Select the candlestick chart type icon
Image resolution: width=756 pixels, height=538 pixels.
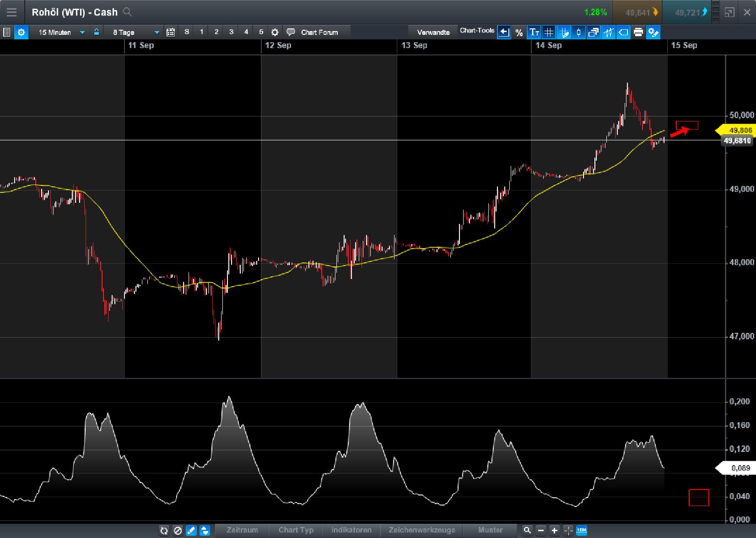(x=578, y=32)
